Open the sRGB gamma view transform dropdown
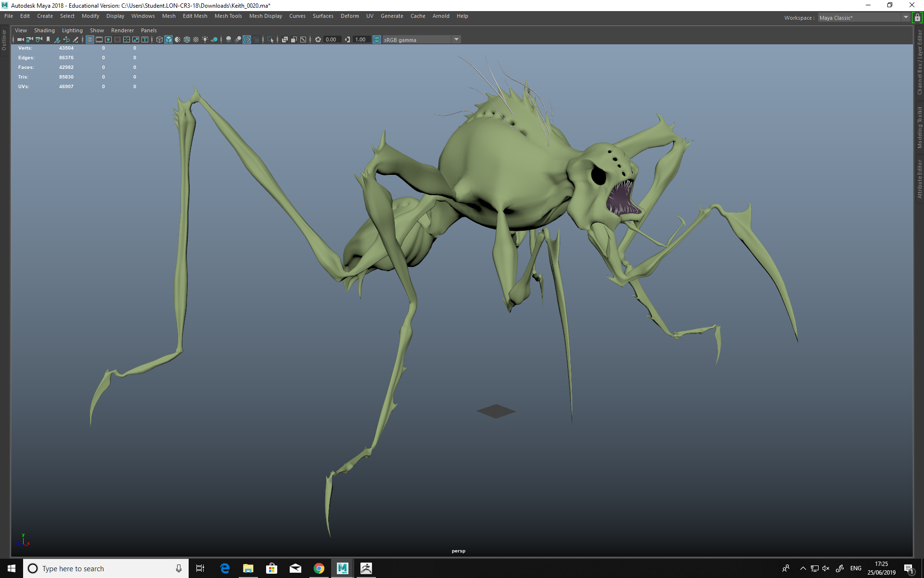The height and width of the screenshot is (578, 924). pyautogui.click(x=422, y=39)
